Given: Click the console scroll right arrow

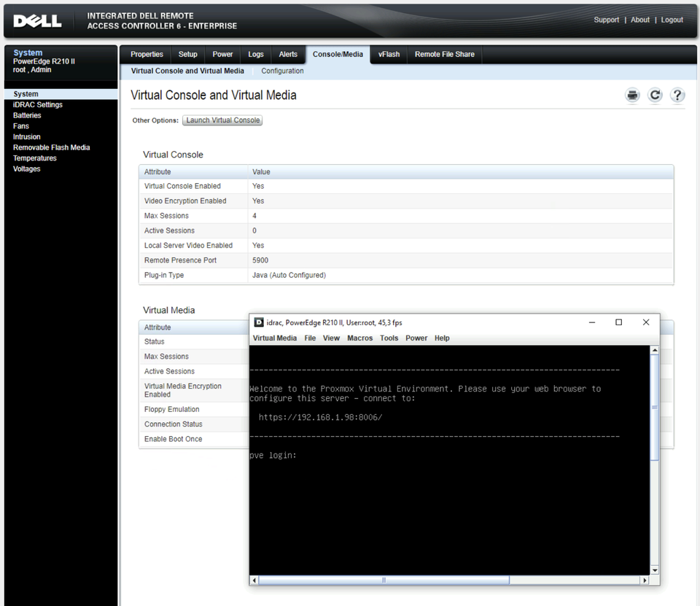Looking at the screenshot, I should click(x=644, y=580).
